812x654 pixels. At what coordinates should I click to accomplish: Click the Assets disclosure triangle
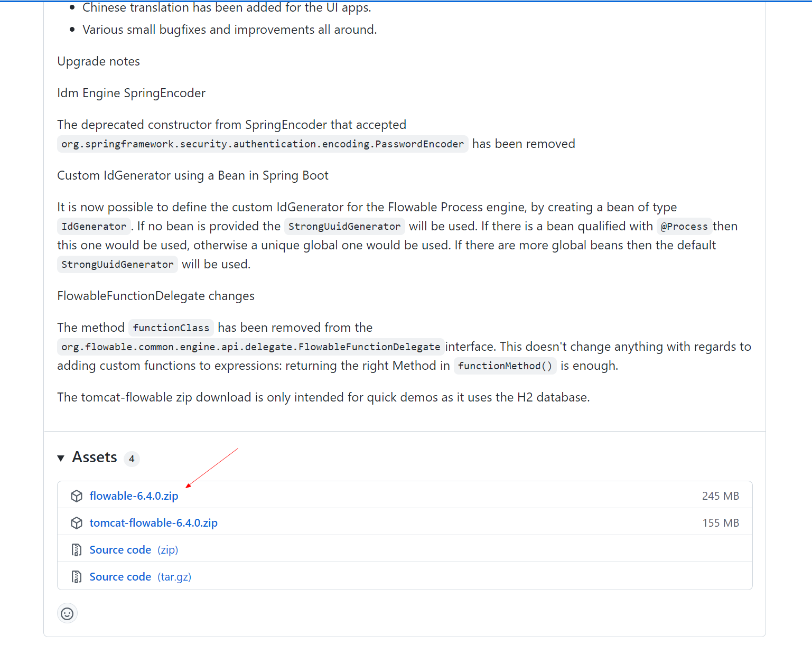coord(61,457)
